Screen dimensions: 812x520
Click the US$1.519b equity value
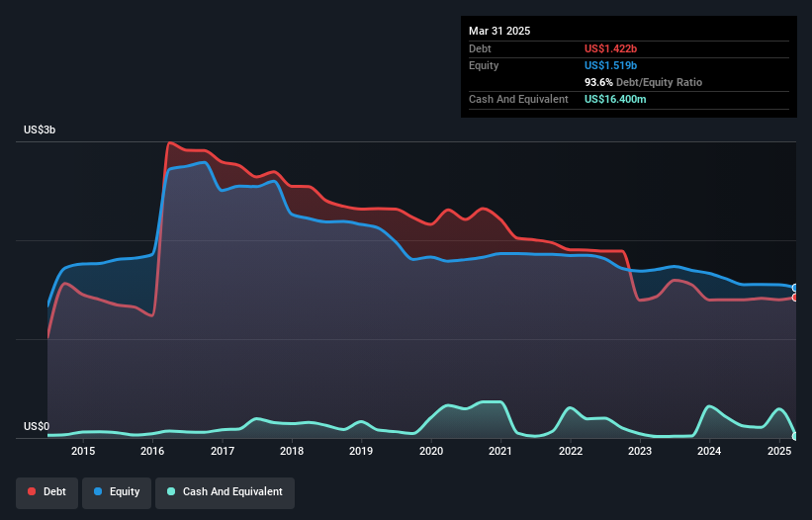(x=610, y=65)
